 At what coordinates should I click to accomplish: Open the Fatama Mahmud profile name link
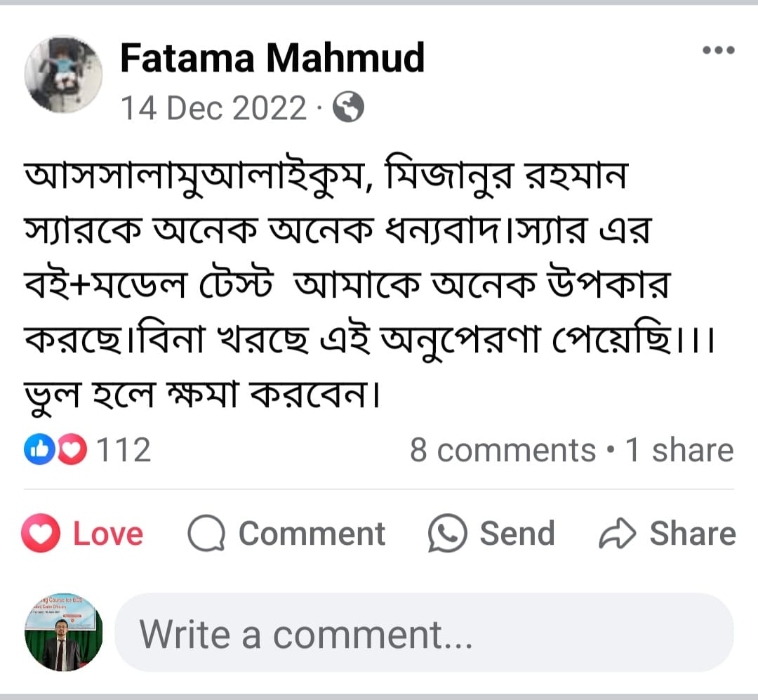(272, 58)
